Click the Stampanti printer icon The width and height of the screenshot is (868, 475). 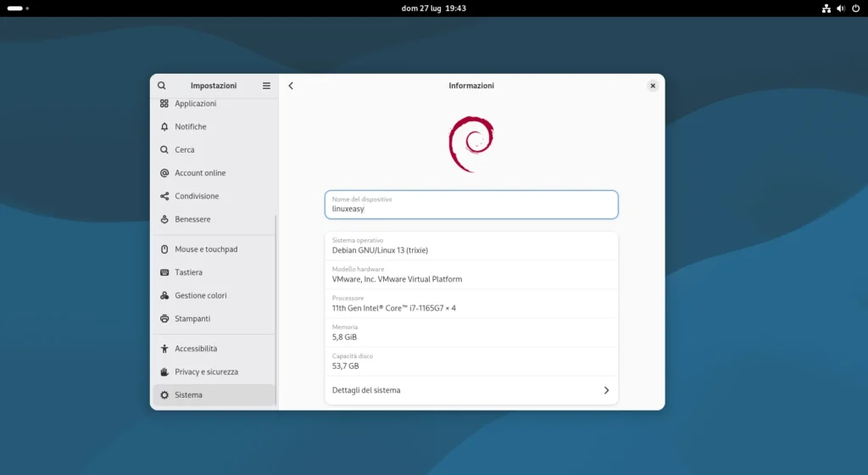(164, 319)
